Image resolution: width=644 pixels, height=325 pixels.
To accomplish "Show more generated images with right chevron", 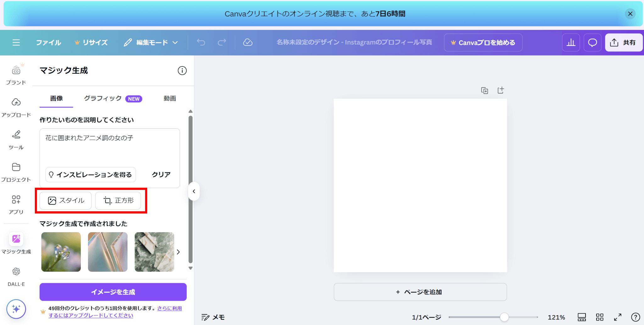I will [x=178, y=252].
